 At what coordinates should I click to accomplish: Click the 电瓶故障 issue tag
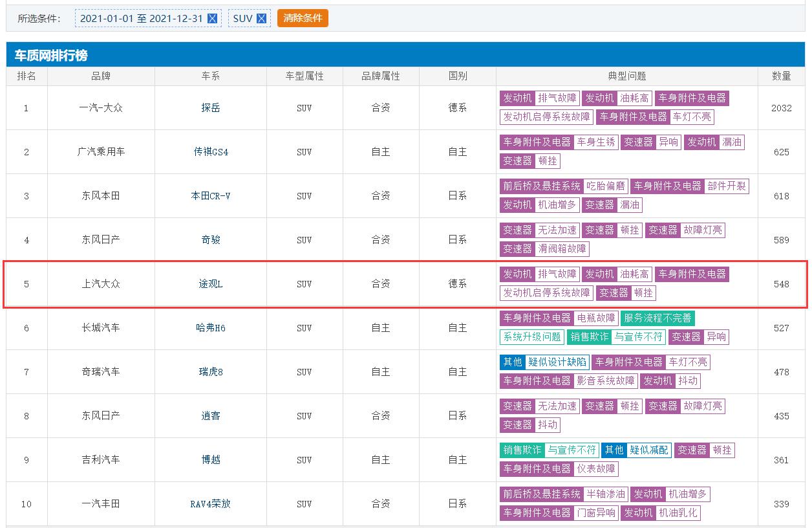[x=596, y=318]
